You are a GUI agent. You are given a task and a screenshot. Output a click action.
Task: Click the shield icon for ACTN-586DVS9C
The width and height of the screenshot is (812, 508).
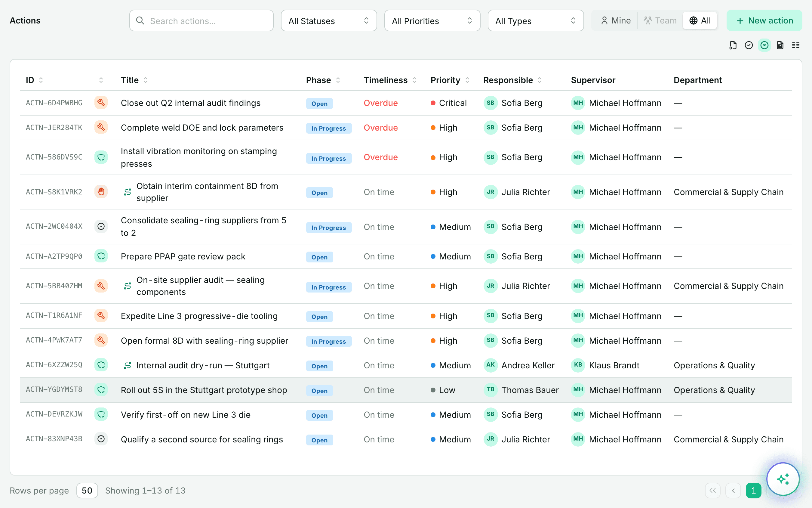101,157
